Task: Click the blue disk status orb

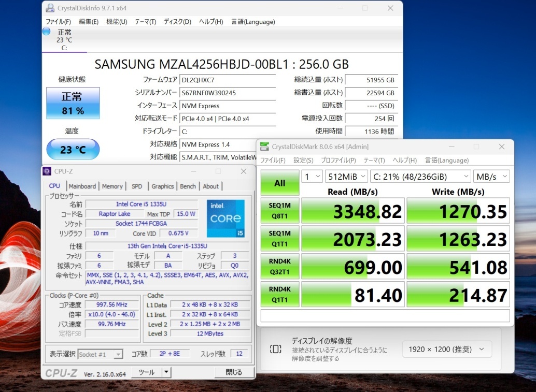Action: (x=46, y=32)
